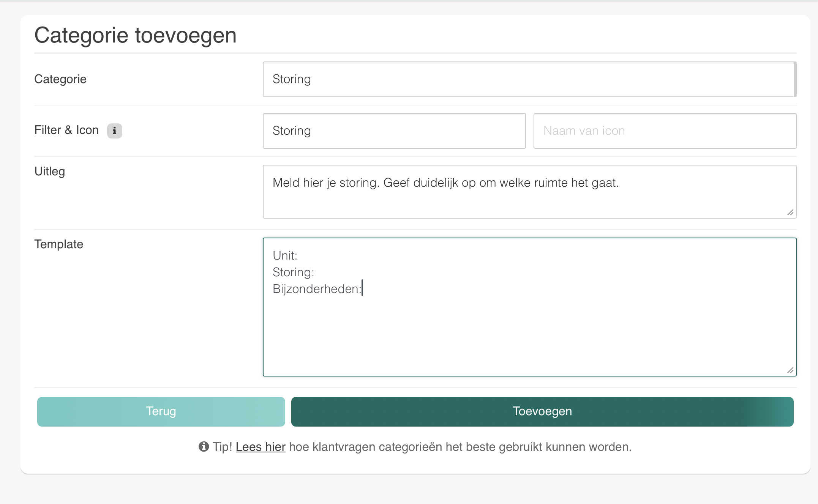The height and width of the screenshot is (504, 818).
Task: Place cursor on the Storing: template line
Action: tap(293, 272)
